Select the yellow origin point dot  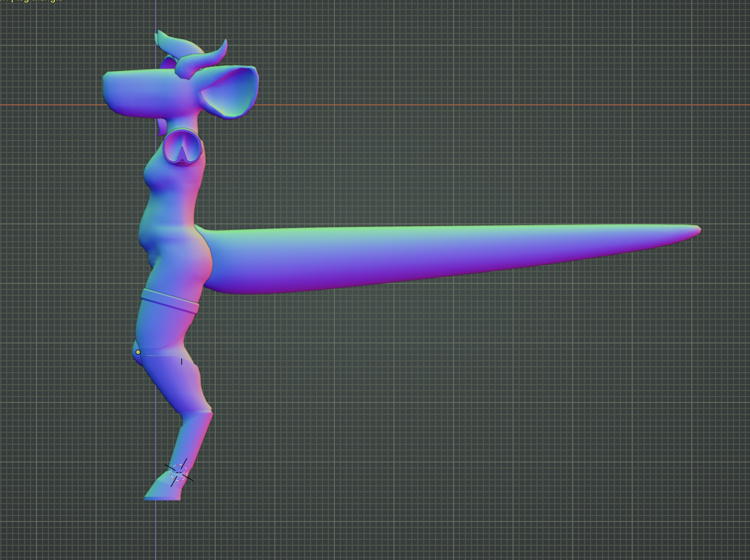coord(138,352)
